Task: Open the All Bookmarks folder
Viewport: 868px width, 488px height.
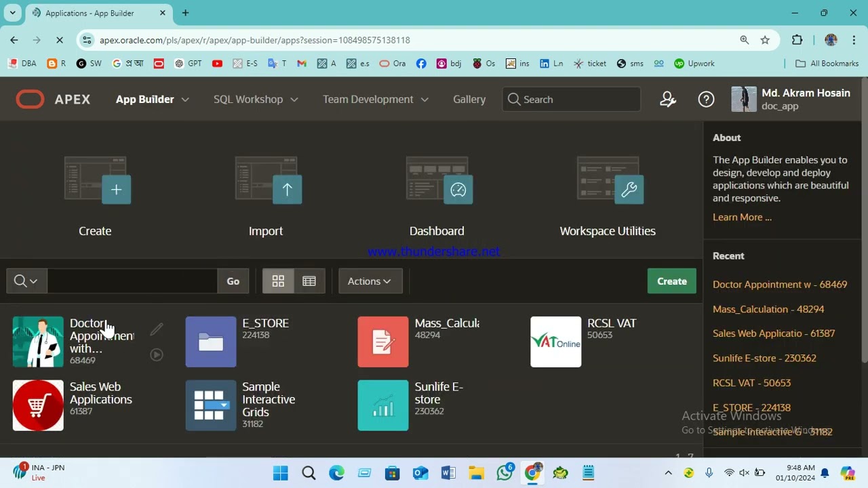Action: tap(827, 63)
